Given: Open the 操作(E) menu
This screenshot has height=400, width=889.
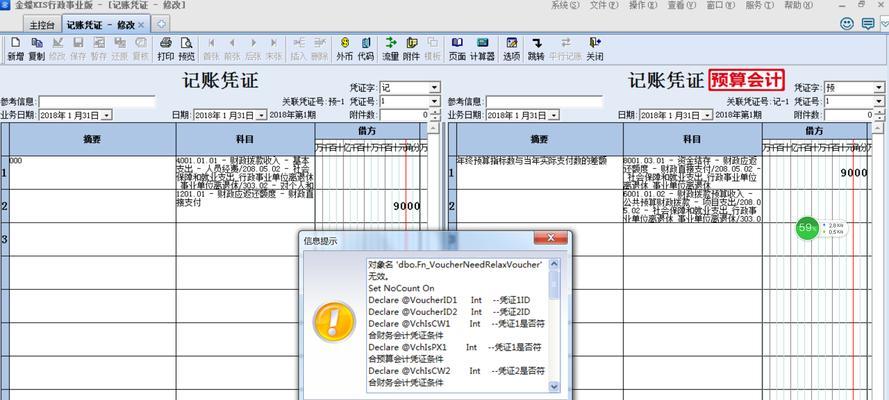Looking at the screenshot, I should click(x=643, y=5).
